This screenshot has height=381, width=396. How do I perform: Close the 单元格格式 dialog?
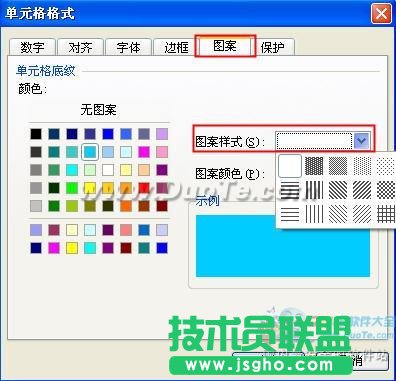[381, 14]
